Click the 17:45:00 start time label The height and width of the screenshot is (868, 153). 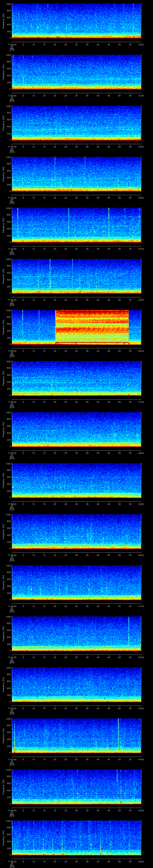click(x=12, y=861)
